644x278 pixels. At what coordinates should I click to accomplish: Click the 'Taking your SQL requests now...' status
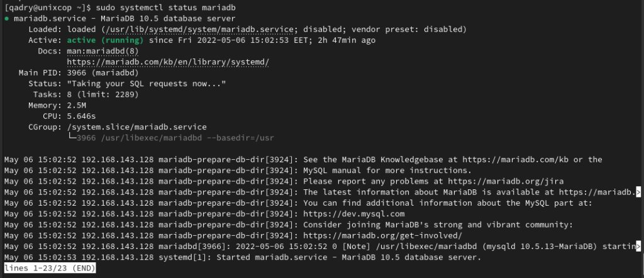(147, 84)
